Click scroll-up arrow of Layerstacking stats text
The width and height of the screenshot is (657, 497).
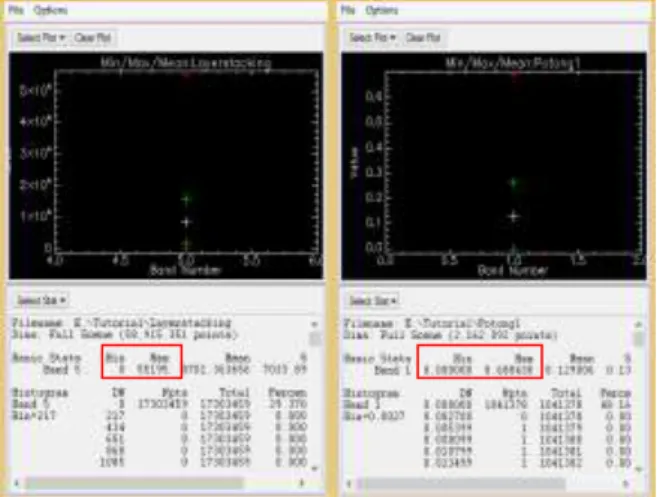(315, 324)
